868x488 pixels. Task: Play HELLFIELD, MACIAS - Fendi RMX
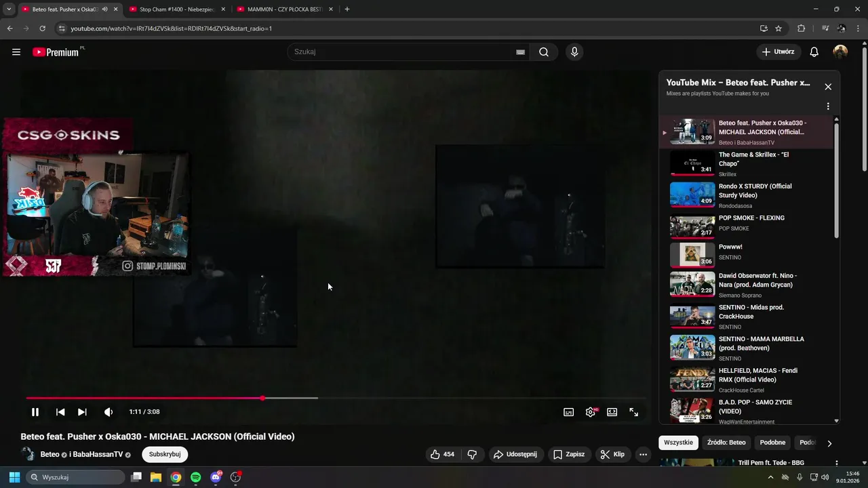(x=746, y=380)
